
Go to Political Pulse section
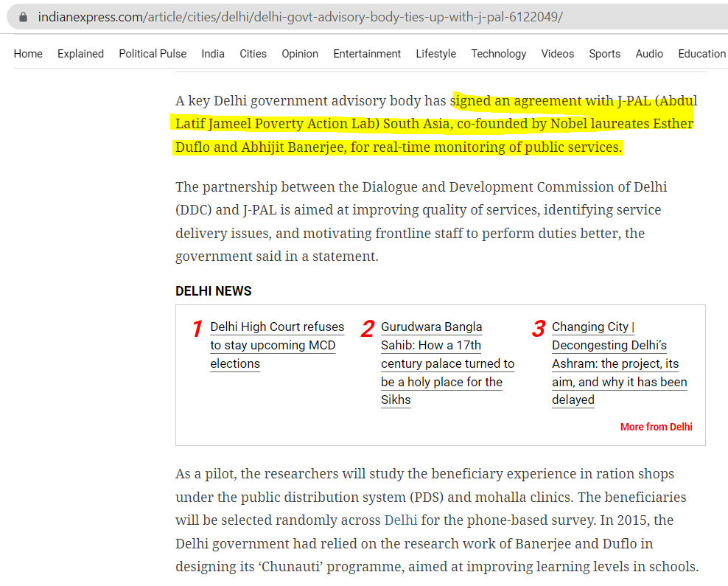153,54
